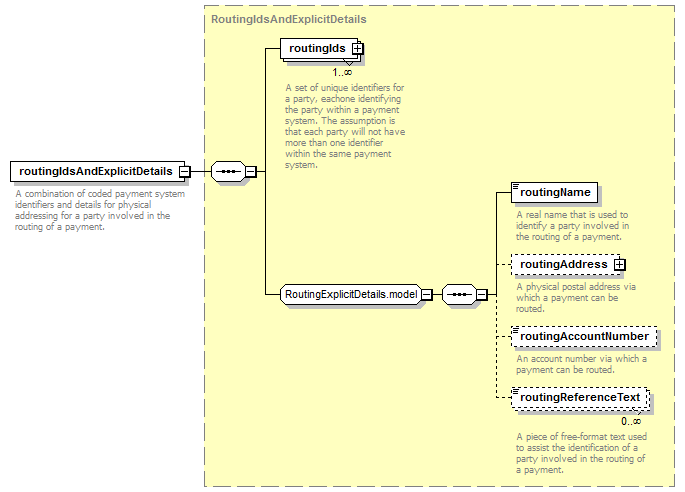
Task: Select the routingName element box
Action: pos(554,193)
